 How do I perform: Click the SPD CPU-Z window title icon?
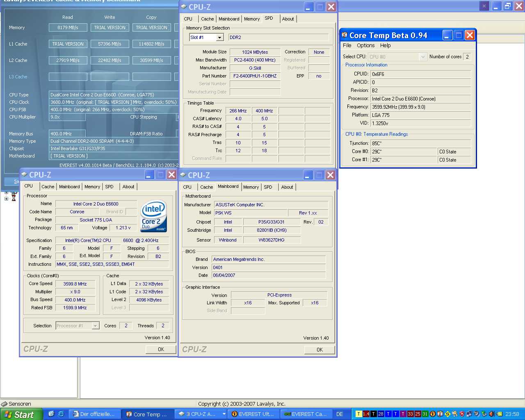click(x=184, y=7)
